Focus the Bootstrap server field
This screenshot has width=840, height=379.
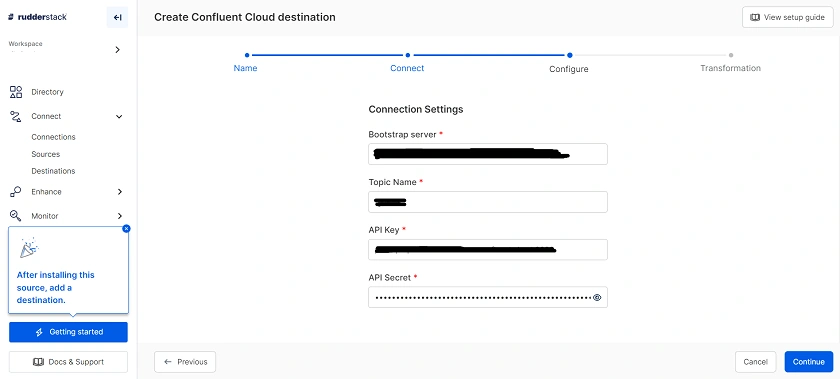tap(488, 154)
